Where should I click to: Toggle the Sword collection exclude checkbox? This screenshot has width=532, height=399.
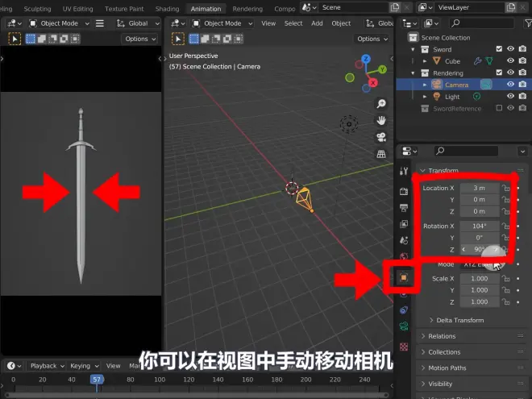pos(499,49)
